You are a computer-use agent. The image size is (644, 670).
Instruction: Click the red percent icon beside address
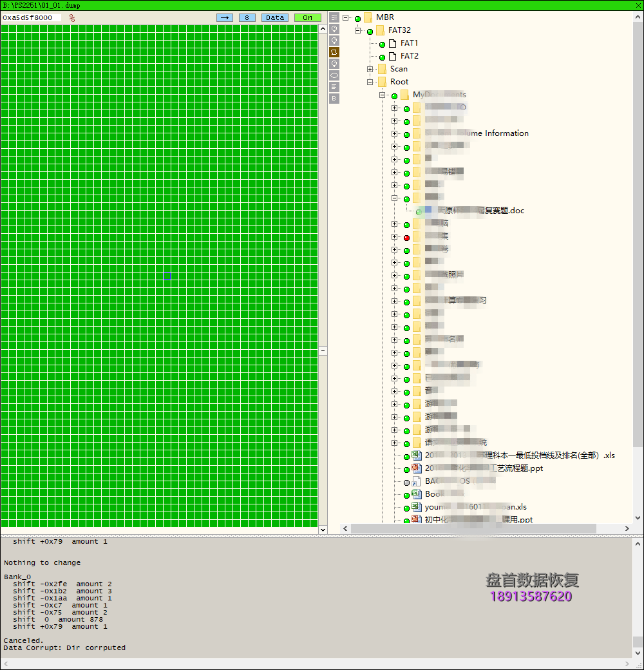click(x=72, y=18)
